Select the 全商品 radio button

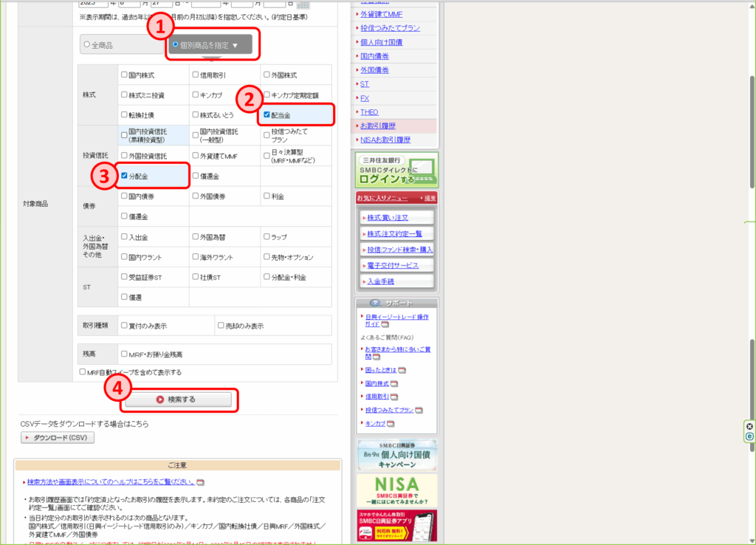pos(86,45)
